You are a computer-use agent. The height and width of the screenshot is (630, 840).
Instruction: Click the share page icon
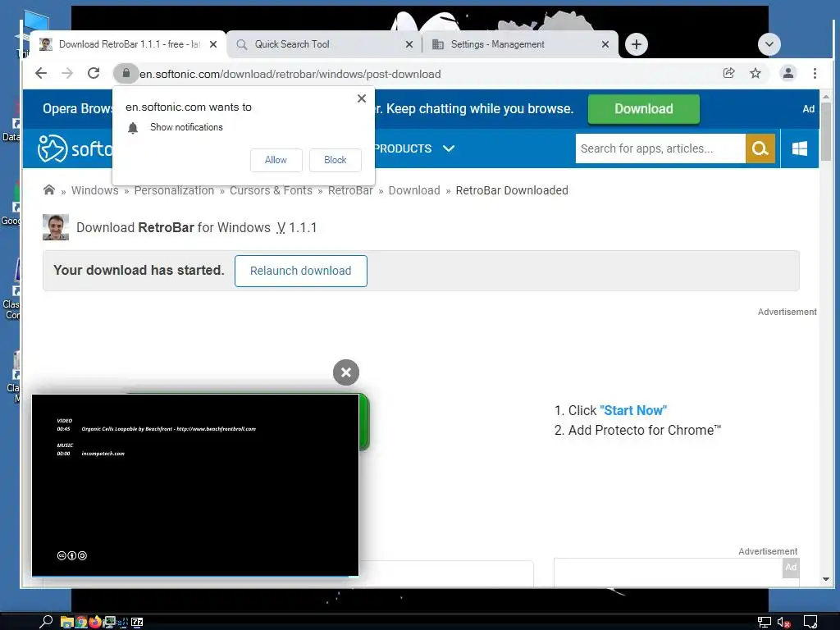(728, 73)
